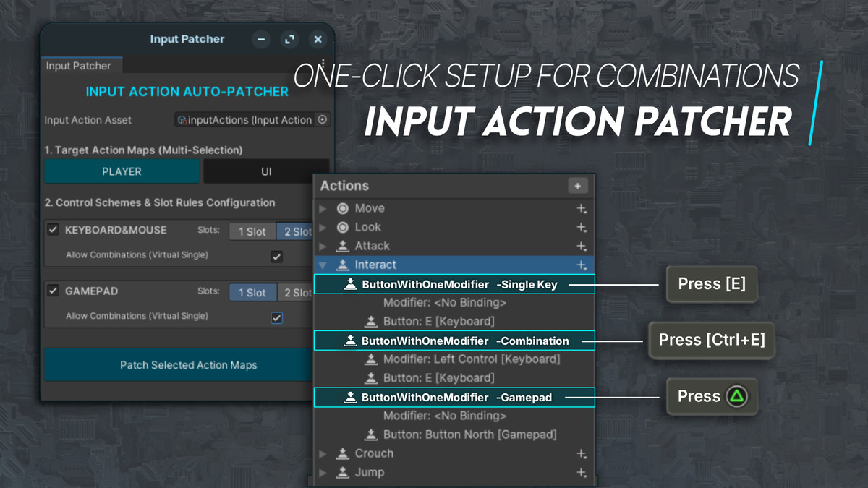Image resolution: width=868 pixels, height=488 pixels.
Task: Maximize the Input Patcher window
Action: coord(289,39)
